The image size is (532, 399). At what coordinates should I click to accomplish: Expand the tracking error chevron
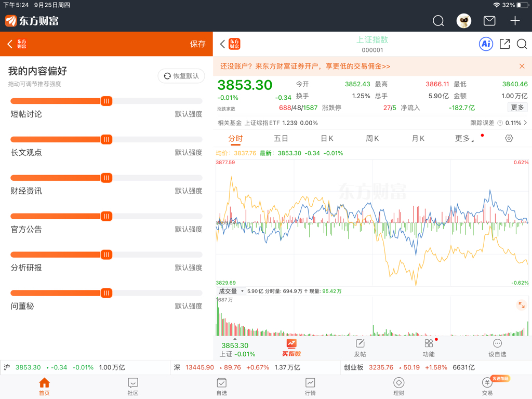coord(525,123)
